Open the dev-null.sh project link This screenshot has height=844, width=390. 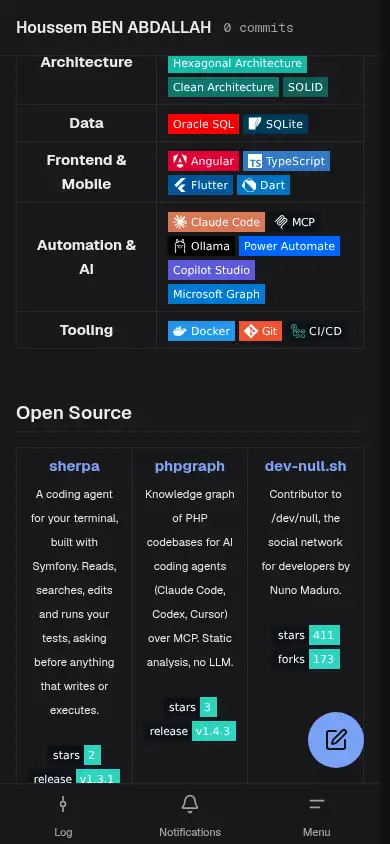coord(306,466)
